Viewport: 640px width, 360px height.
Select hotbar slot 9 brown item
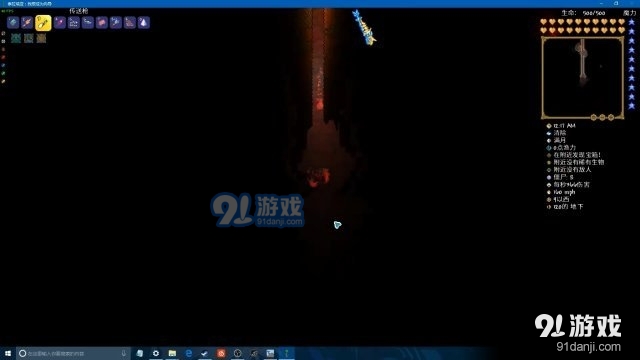pos(130,22)
